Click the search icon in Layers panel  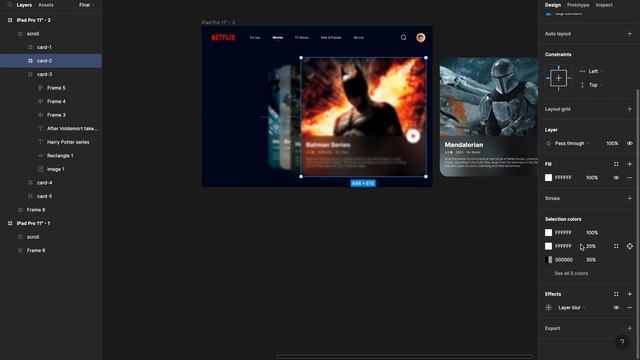pos(9,5)
